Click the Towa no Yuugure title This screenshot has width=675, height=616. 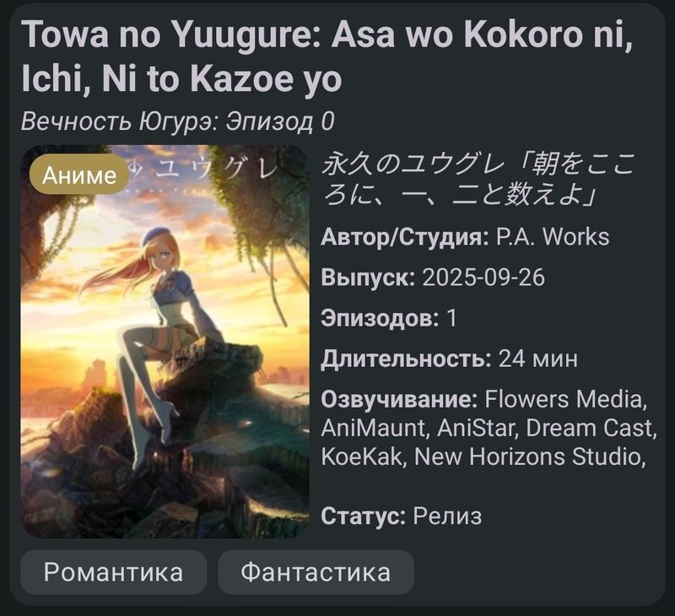[327, 57]
